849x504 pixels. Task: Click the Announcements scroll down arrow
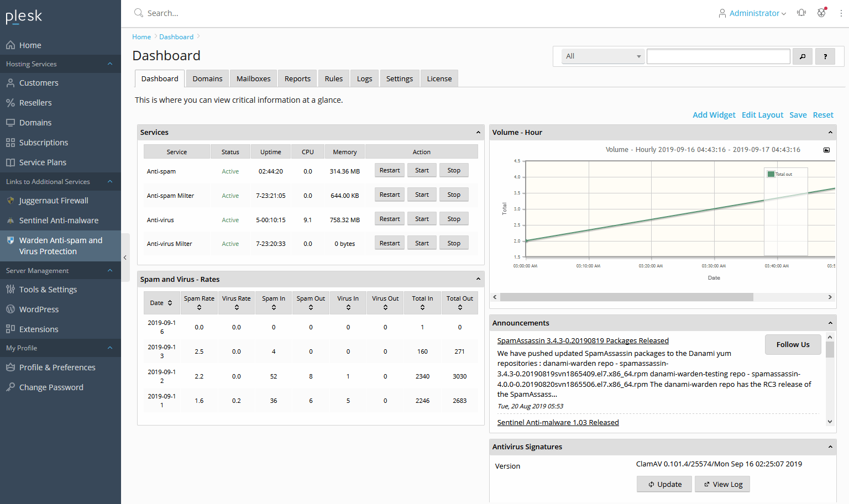[830, 422]
